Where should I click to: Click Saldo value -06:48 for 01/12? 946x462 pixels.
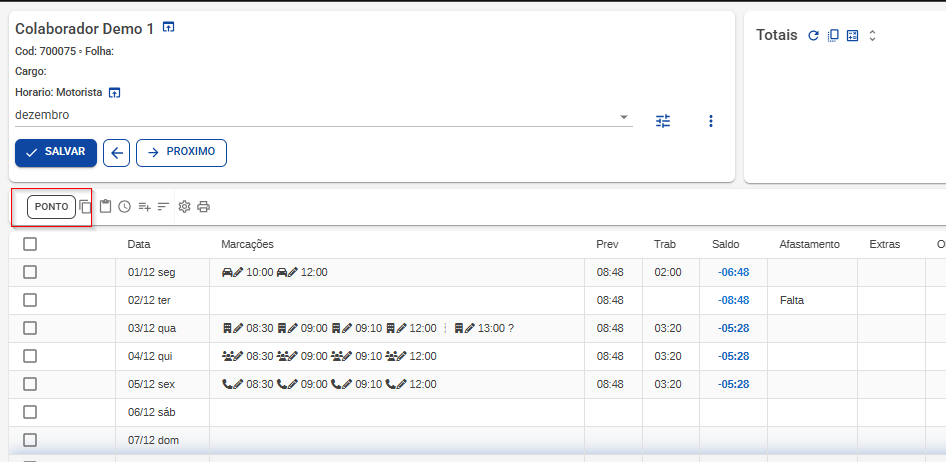[733, 273]
